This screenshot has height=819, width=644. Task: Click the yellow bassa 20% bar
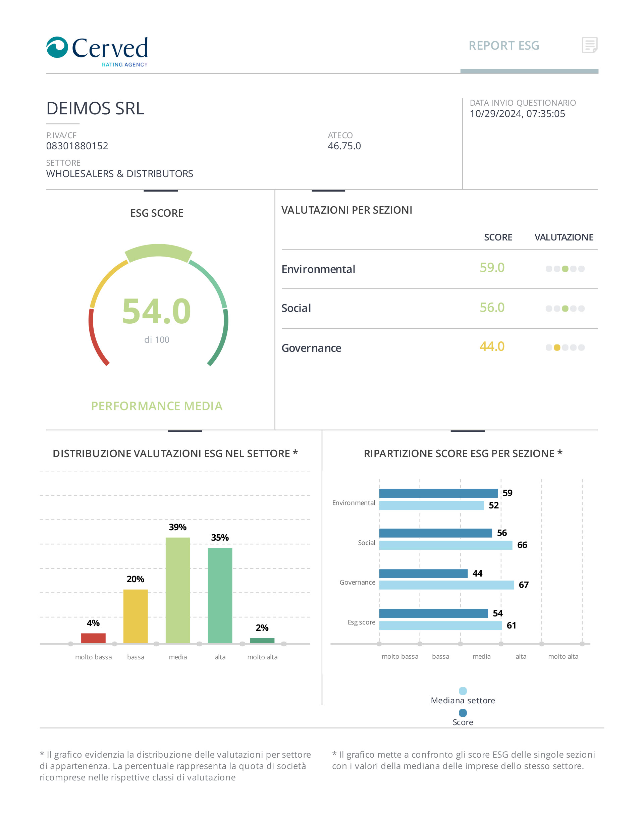[x=136, y=616]
